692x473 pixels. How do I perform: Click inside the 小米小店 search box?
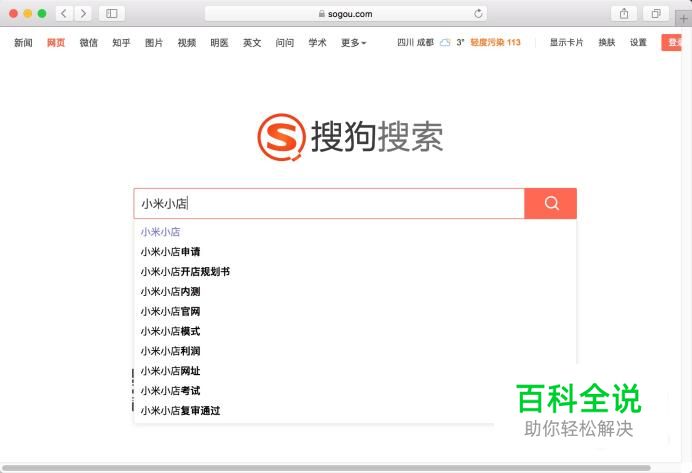(x=329, y=203)
